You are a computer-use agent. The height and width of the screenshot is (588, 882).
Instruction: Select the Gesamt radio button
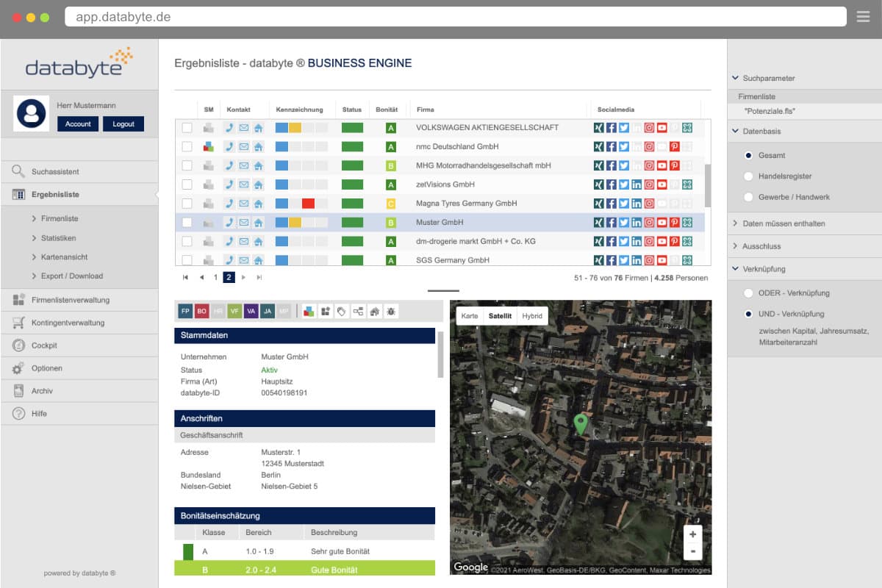click(x=748, y=155)
